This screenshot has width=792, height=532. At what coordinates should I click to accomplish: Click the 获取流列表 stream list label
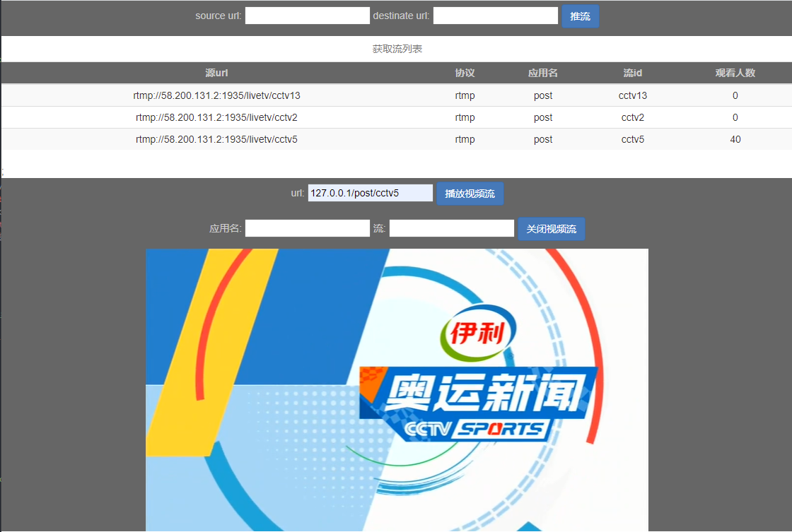(x=395, y=49)
